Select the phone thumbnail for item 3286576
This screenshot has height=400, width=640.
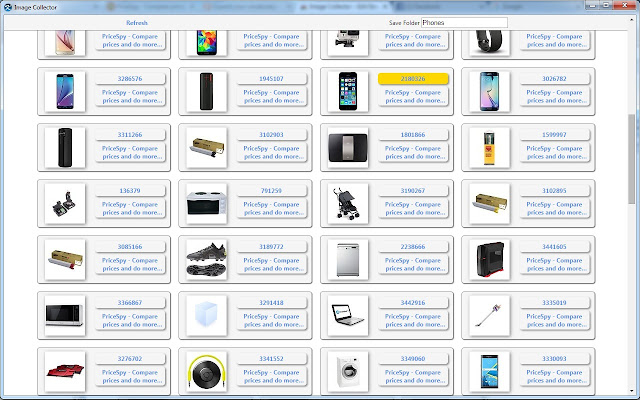(65, 91)
